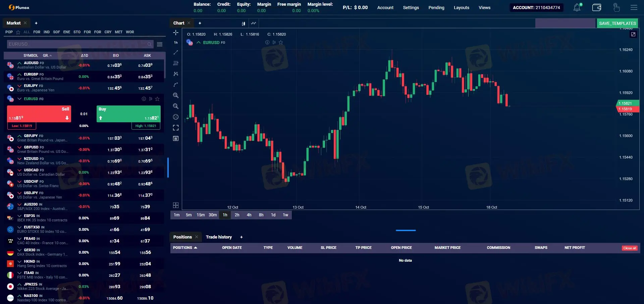The height and width of the screenshot is (304, 644).
Task: Enable one-click trading hand icon
Action: point(616,7)
